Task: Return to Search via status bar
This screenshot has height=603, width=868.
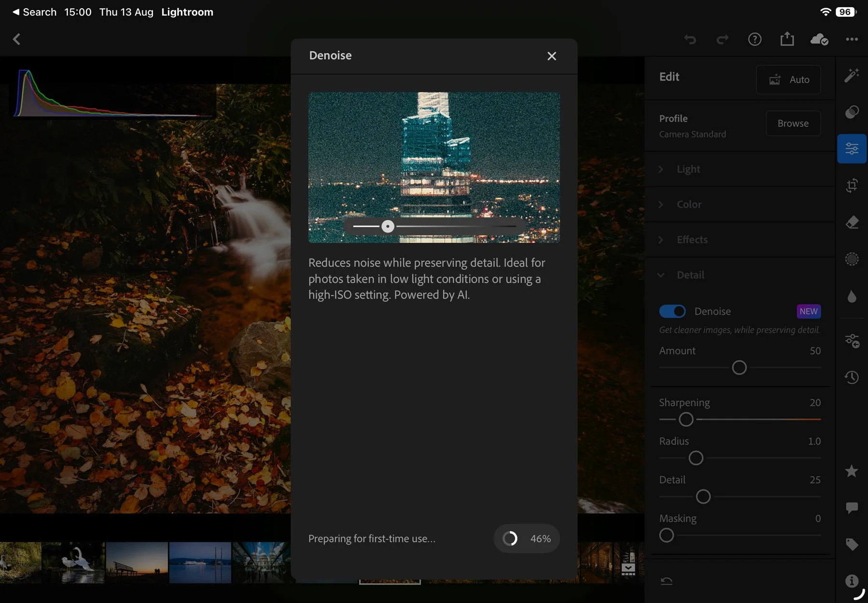Action: [35, 12]
